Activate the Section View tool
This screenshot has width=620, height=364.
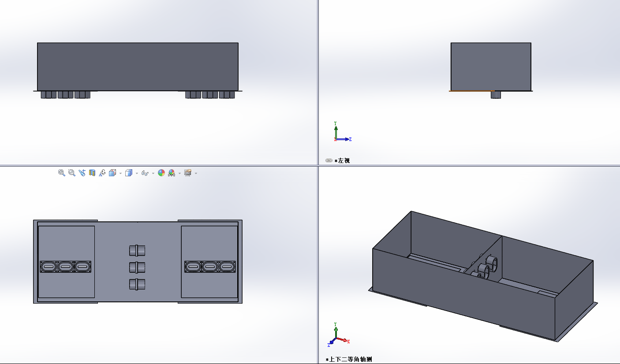coord(92,173)
